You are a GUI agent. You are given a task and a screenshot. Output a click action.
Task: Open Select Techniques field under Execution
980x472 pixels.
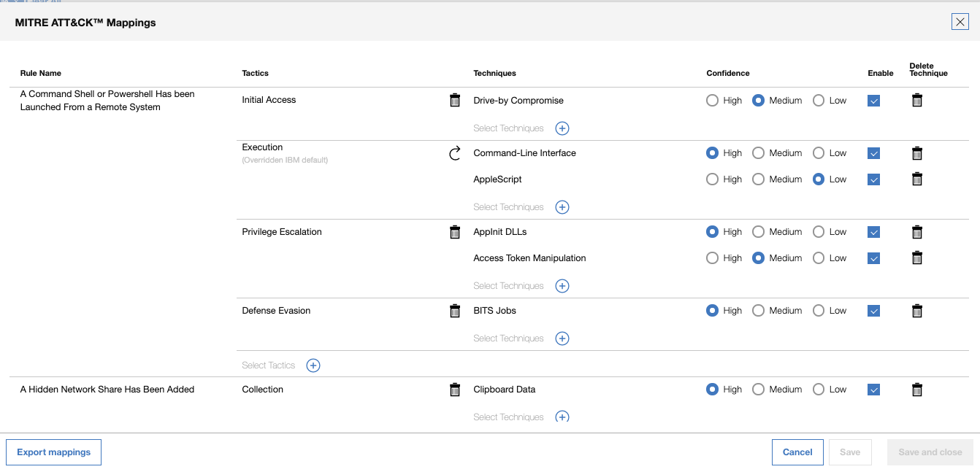pyautogui.click(x=508, y=207)
